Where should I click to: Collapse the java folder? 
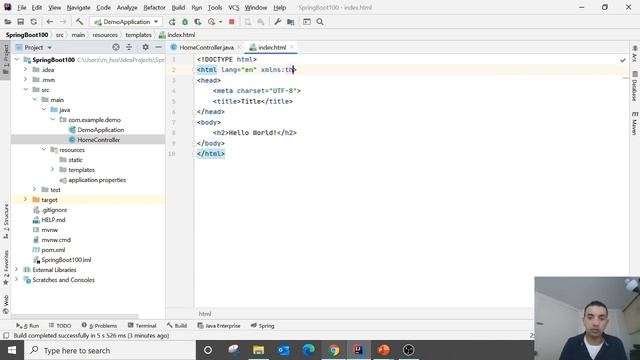coord(44,109)
